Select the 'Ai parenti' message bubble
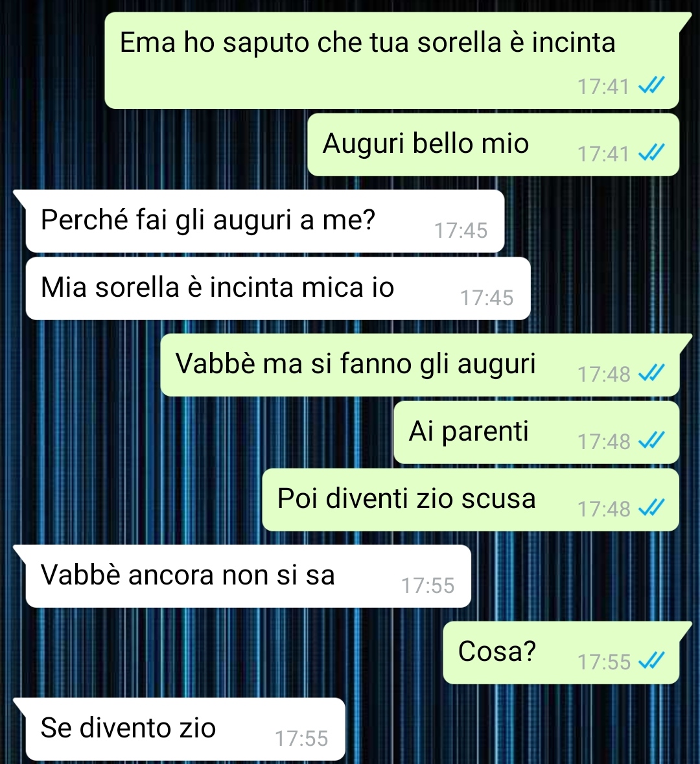This screenshot has width=700, height=764. (x=537, y=432)
